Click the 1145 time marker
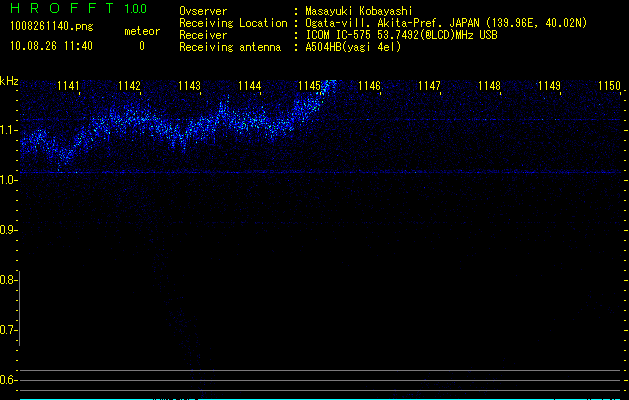 pyautogui.click(x=309, y=87)
